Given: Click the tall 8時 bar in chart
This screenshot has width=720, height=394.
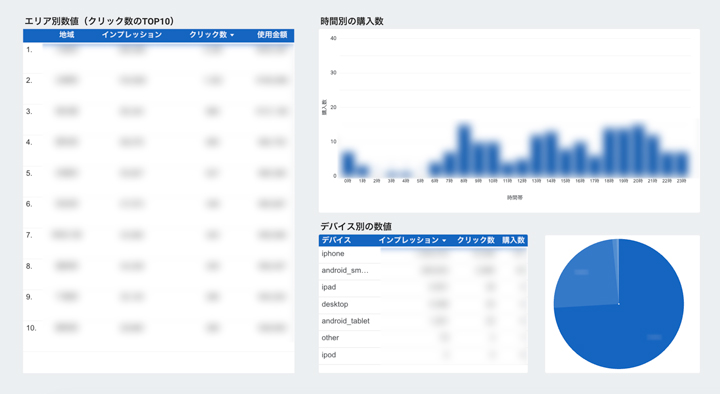Looking at the screenshot, I should pos(464,151).
